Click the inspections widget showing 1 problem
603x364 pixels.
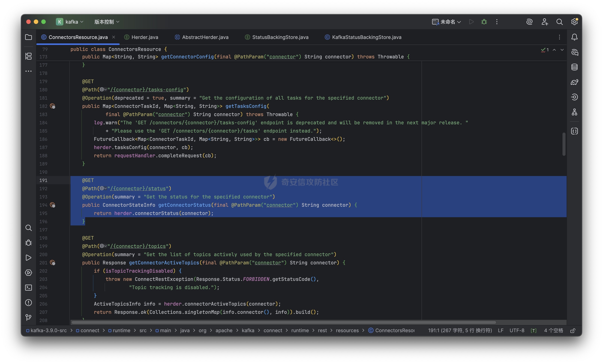point(545,50)
